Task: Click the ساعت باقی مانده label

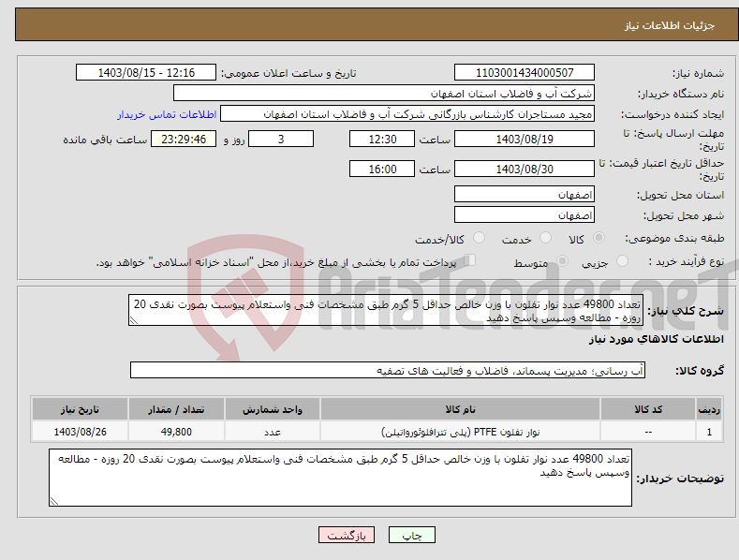Action: pos(105,140)
